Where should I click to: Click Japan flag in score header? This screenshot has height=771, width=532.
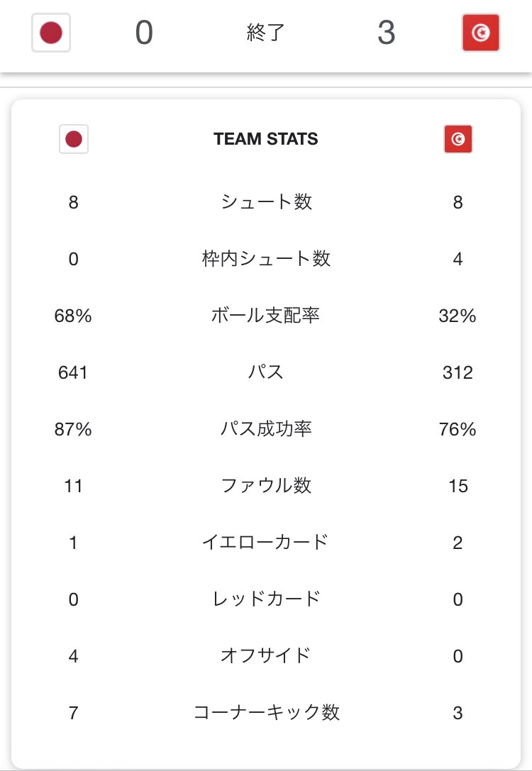pos(51,33)
